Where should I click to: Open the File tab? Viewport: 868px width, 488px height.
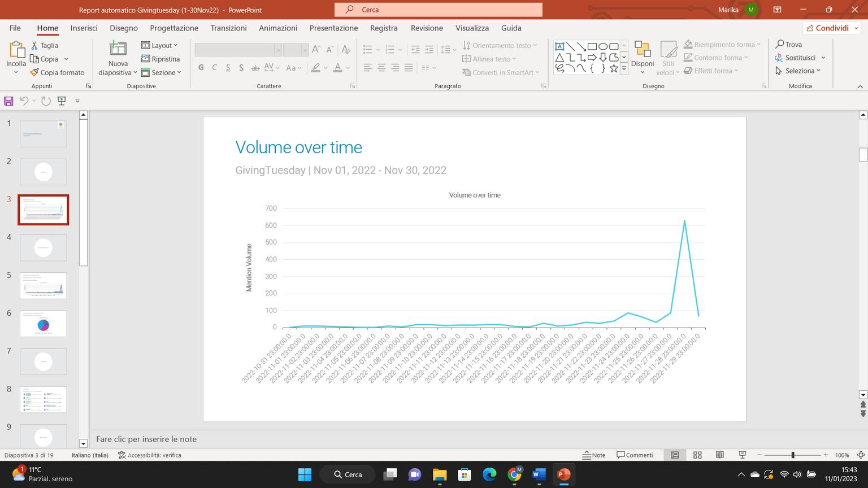(x=15, y=28)
